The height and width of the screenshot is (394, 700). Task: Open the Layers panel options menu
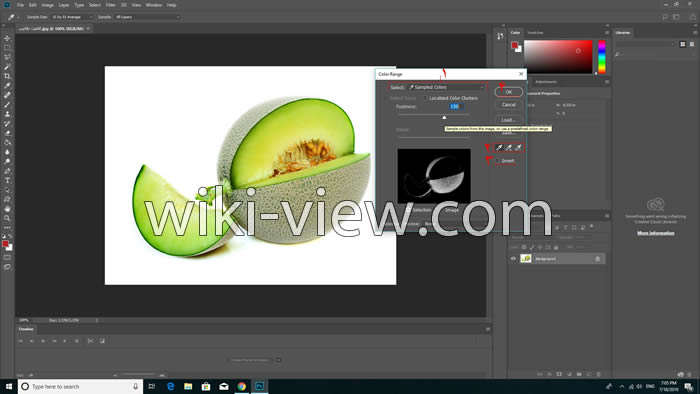607,216
